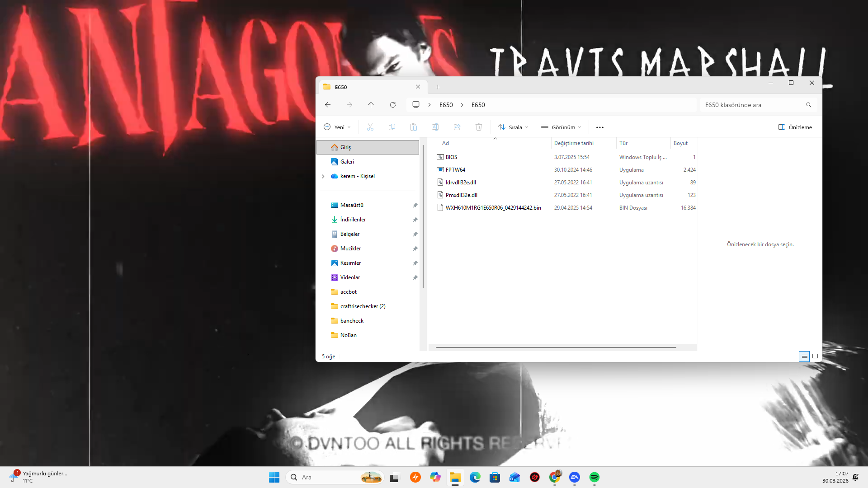Expand chevron after PC icon in address bar

coord(429,105)
